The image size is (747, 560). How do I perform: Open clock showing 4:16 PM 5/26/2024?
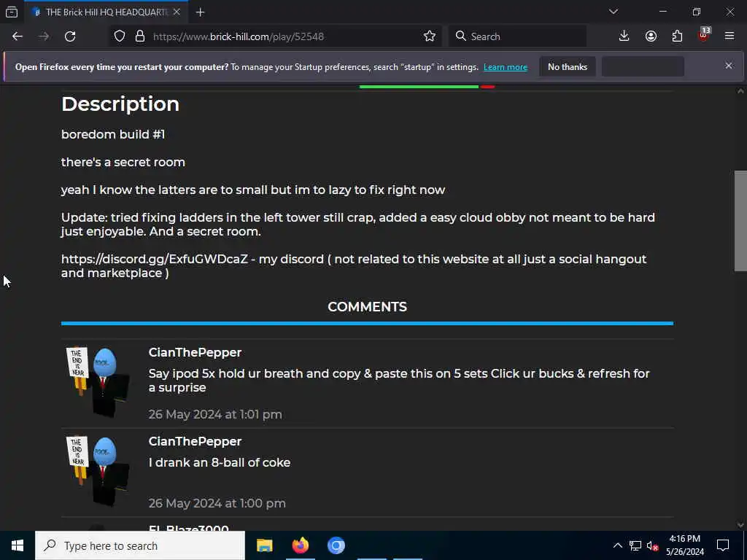pos(684,545)
